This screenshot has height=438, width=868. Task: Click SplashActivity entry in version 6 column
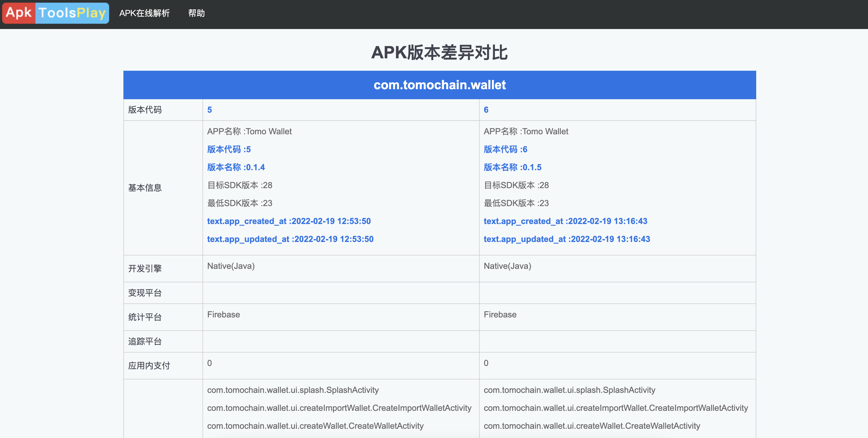(x=570, y=390)
